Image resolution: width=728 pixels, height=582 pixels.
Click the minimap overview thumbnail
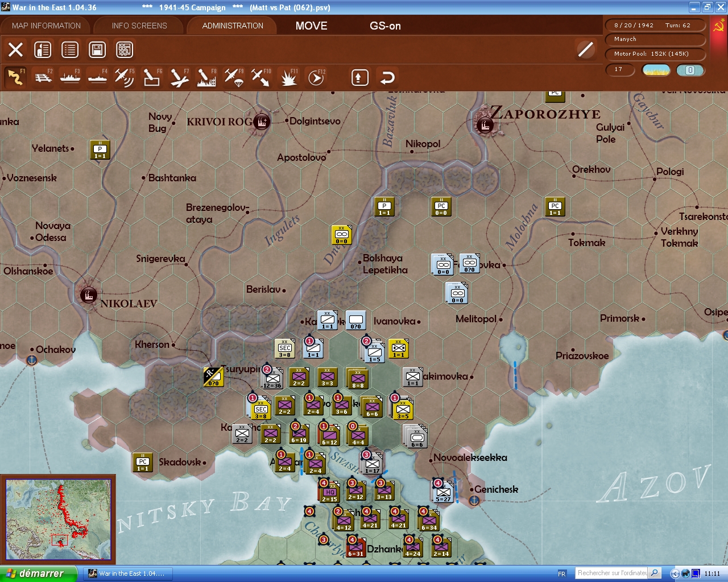click(58, 519)
